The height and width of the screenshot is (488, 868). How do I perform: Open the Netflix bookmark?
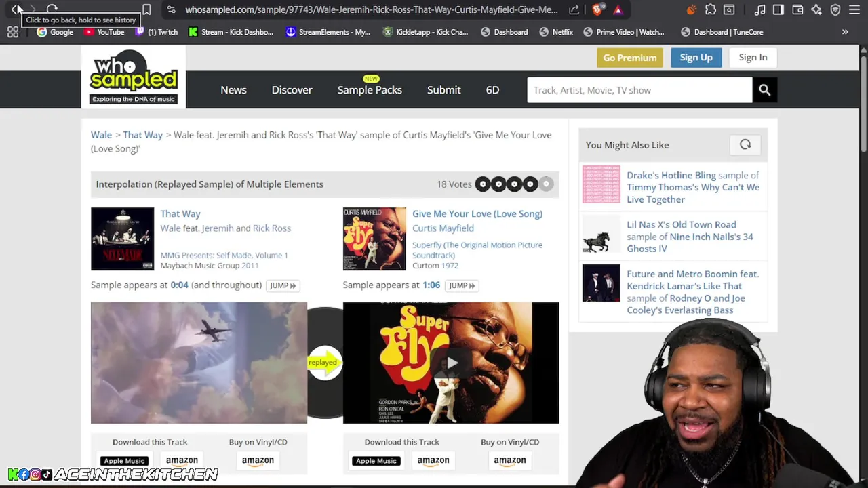pos(555,32)
